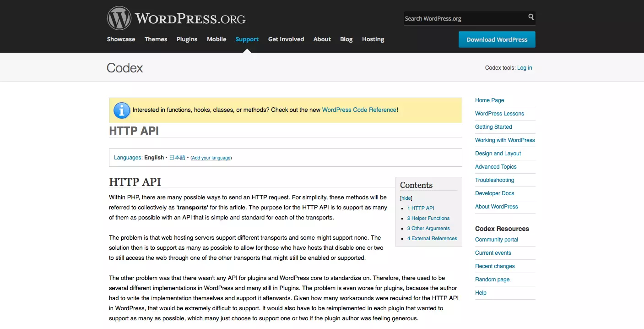Open Help link in Codex Resources

pos(481,293)
